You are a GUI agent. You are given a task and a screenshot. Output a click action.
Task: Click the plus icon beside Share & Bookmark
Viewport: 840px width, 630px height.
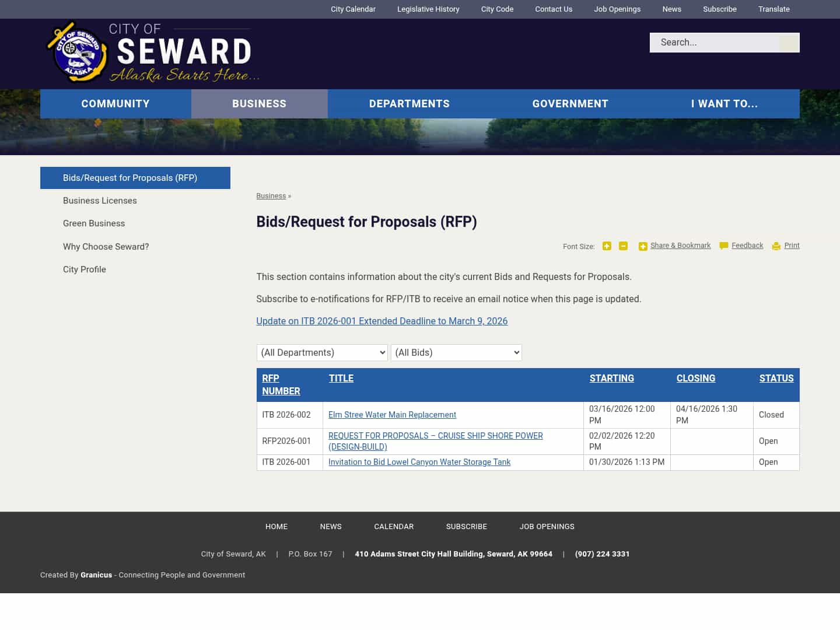642,246
